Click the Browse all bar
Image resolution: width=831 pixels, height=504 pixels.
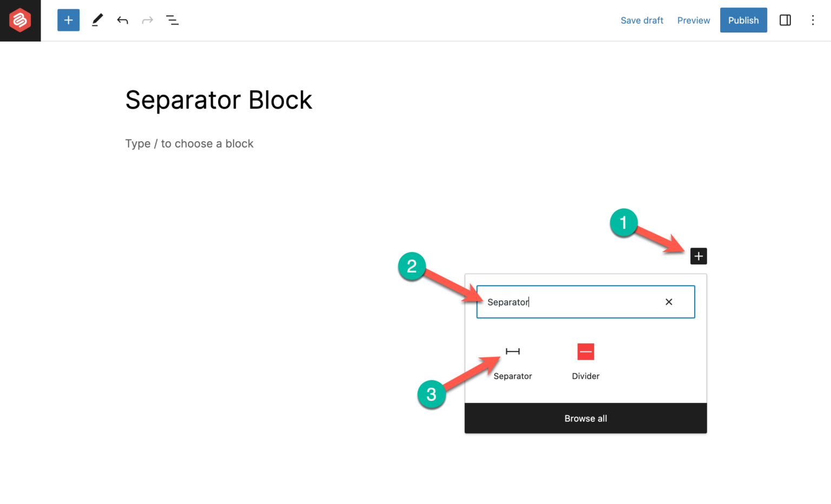585,418
